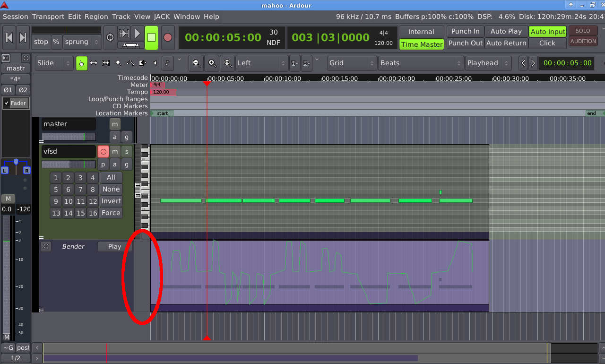Close the Bender automation lane
The height and width of the screenshot is (364, 605).
pyautogui.click(x=46, y=246)
